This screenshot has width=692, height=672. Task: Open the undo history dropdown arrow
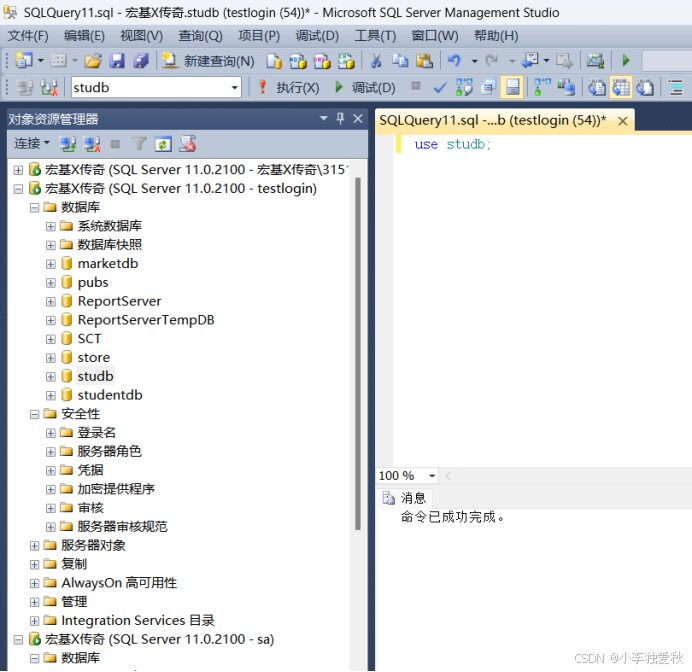click(x=474, y=61)
